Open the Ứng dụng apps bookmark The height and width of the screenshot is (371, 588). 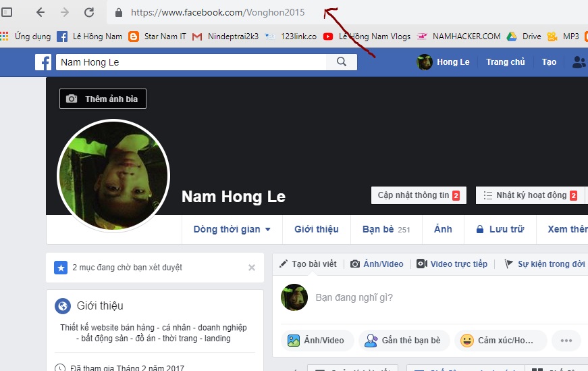pyautogui.click(x=26, y=36)
